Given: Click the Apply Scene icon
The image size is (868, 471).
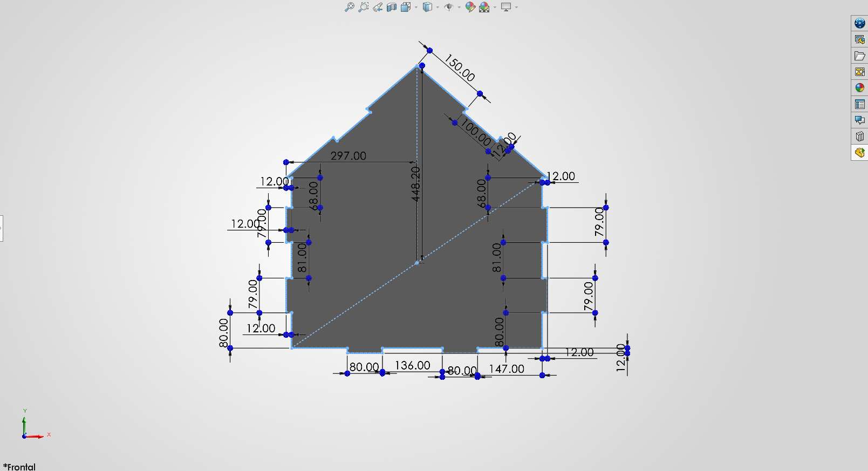Looking at the screenshot, I should tap(484, 7).
